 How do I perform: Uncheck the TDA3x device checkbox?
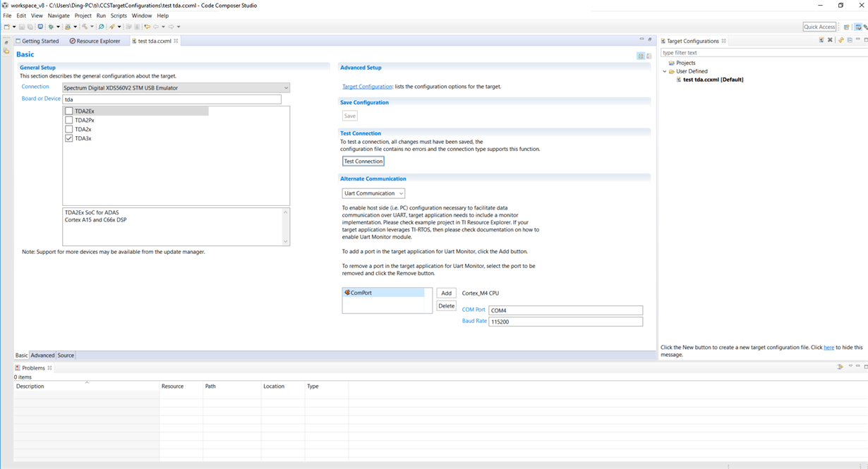coord(68,138)
